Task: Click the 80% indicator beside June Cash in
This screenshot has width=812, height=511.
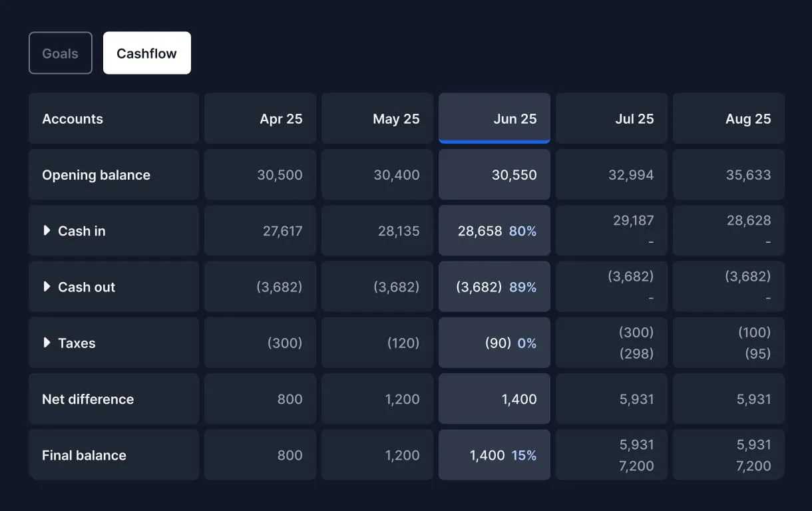Action: pos(525,231)
